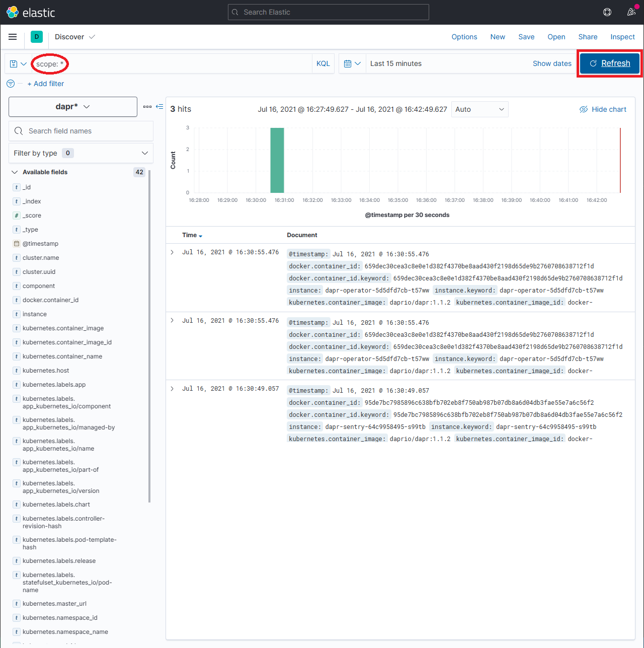The height and width of the screenshot is (648, 644).
Task: Expand the first document row chevron
Action: click(x=172, y=252)
